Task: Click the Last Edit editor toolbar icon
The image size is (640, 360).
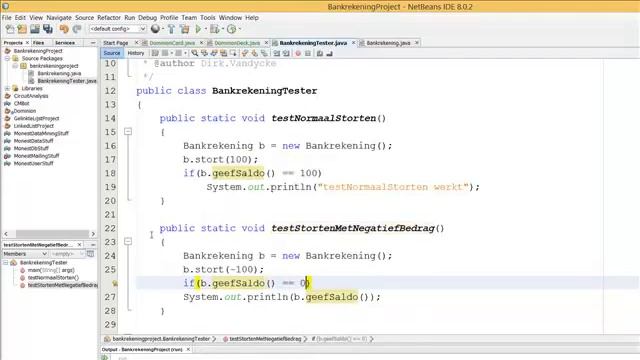Action: 155,53
